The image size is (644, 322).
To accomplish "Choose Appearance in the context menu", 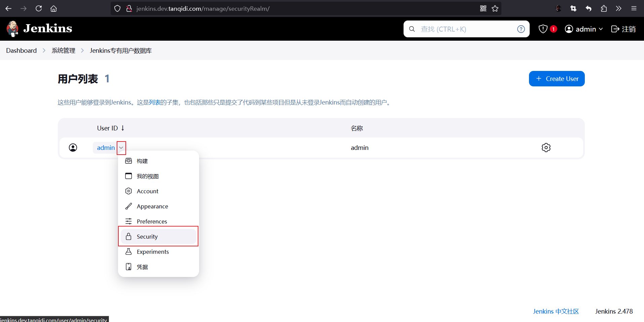I will (x=158, y=206).
